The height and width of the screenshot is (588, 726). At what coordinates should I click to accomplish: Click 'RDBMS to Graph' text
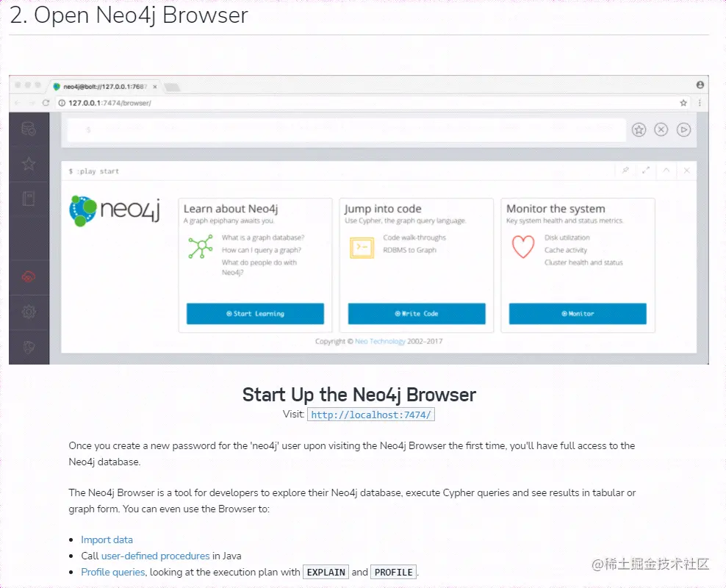point(409,250)
